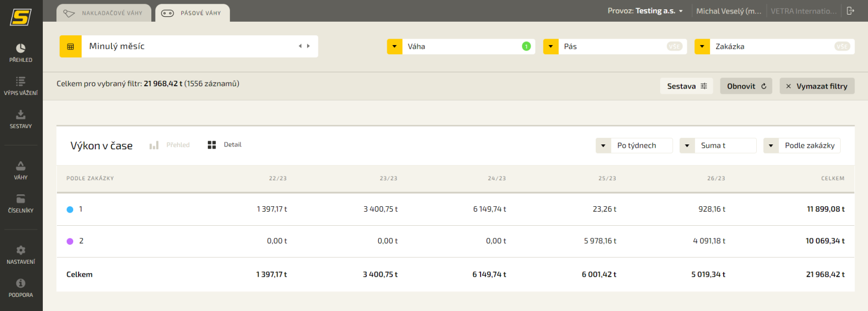Switch view to Detail grid
Viewport: 868px width, 311px height.
point(225,145)
